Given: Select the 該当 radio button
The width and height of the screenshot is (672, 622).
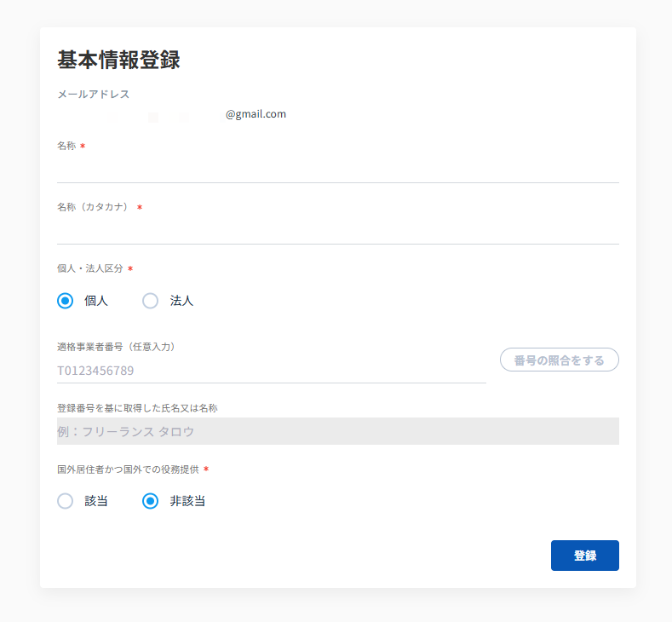Looking at the screenshot, I should click(x=66, y=501).
